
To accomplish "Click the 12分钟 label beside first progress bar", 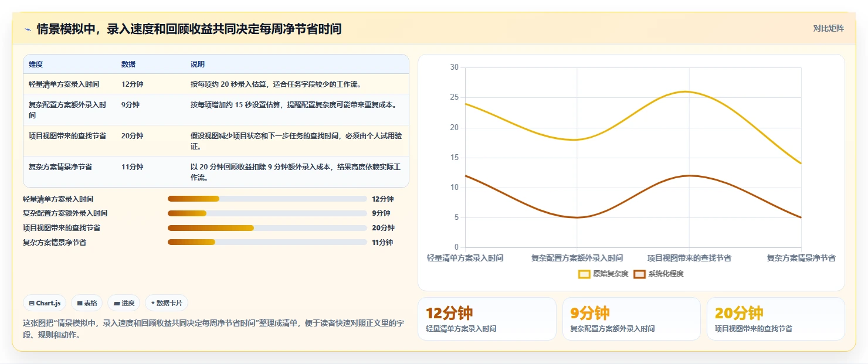I will pos(382,199).
